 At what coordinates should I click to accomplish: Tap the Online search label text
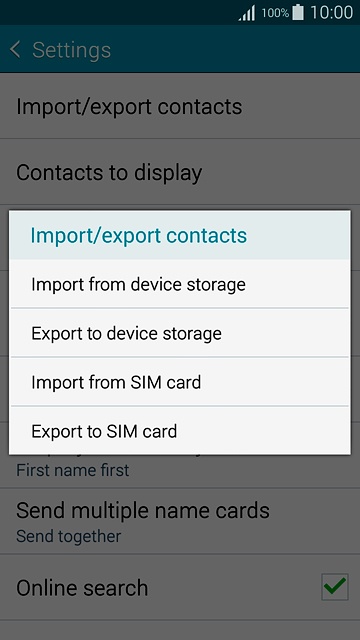(x=82, y=587)
